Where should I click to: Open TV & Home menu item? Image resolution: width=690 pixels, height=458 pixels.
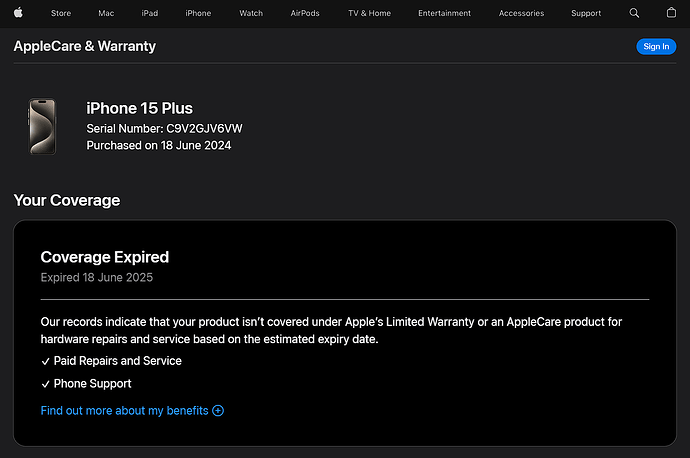369,13
